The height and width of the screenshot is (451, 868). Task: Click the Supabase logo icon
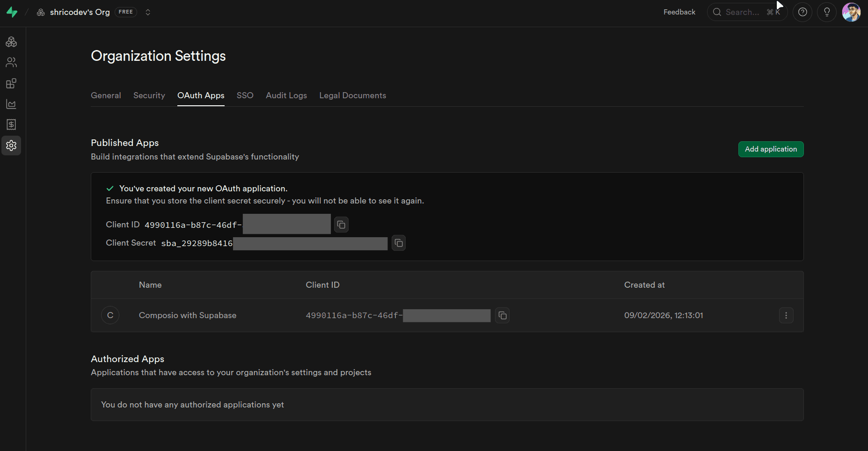pyautogui.click(x=12, y=12)
